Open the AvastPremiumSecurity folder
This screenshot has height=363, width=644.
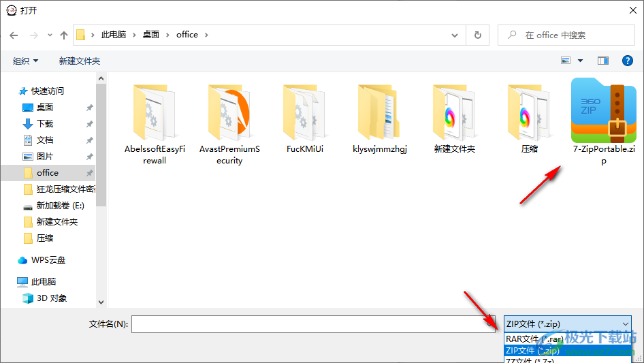coord(229,116)
